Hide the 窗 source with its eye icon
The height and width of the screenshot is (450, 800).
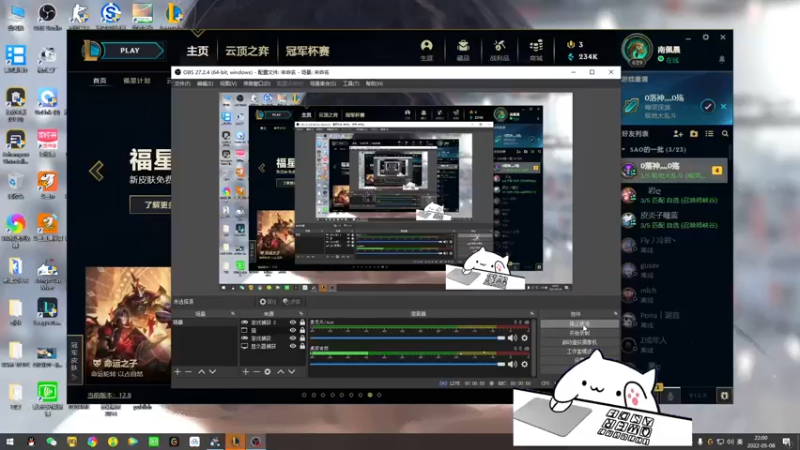coord(293,330)
